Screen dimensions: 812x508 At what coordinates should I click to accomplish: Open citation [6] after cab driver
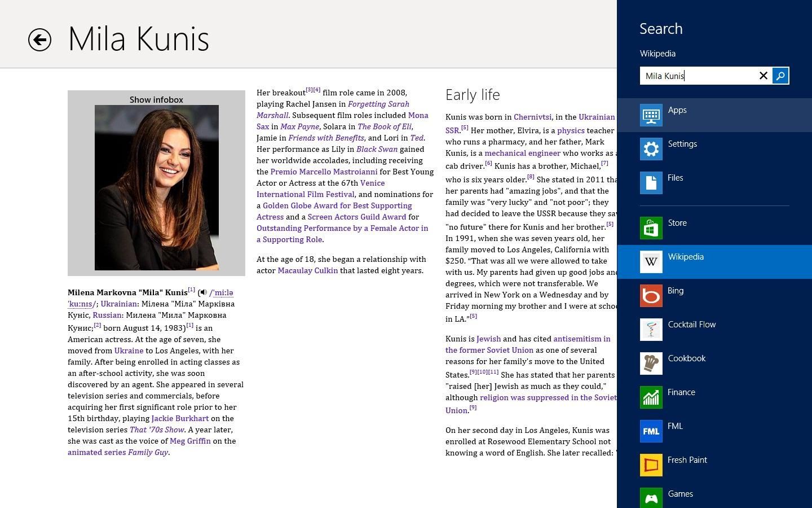pyautogui.click(x=488, y=164)
